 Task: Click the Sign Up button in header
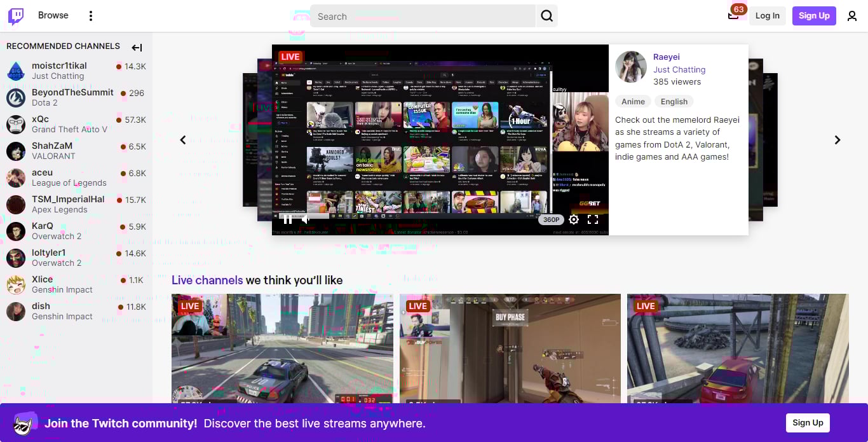pyautogui.click(x=814, y=16)
